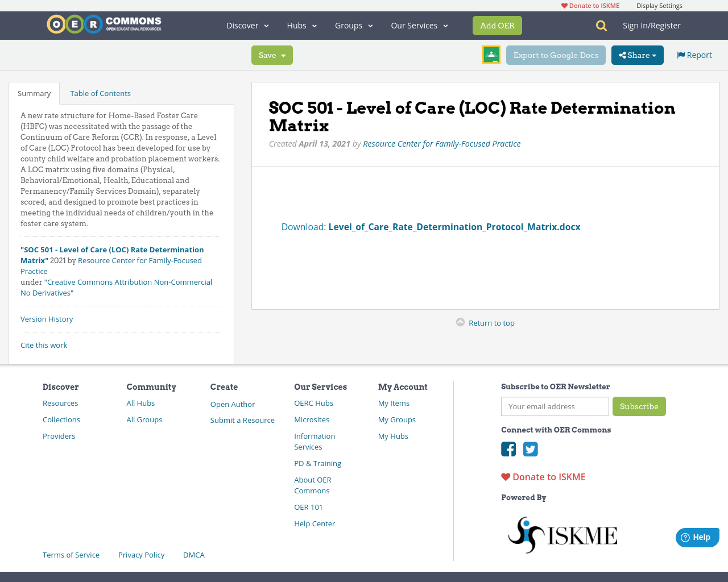
Task: Expand the Discover menu
Action: 247,26
